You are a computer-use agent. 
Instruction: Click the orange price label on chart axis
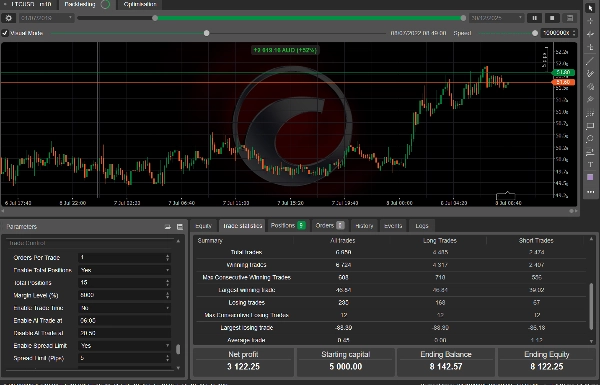point(563,82)
